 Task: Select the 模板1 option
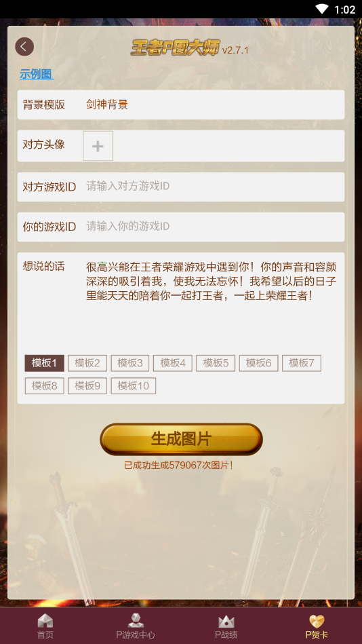(x=44, y=363)
